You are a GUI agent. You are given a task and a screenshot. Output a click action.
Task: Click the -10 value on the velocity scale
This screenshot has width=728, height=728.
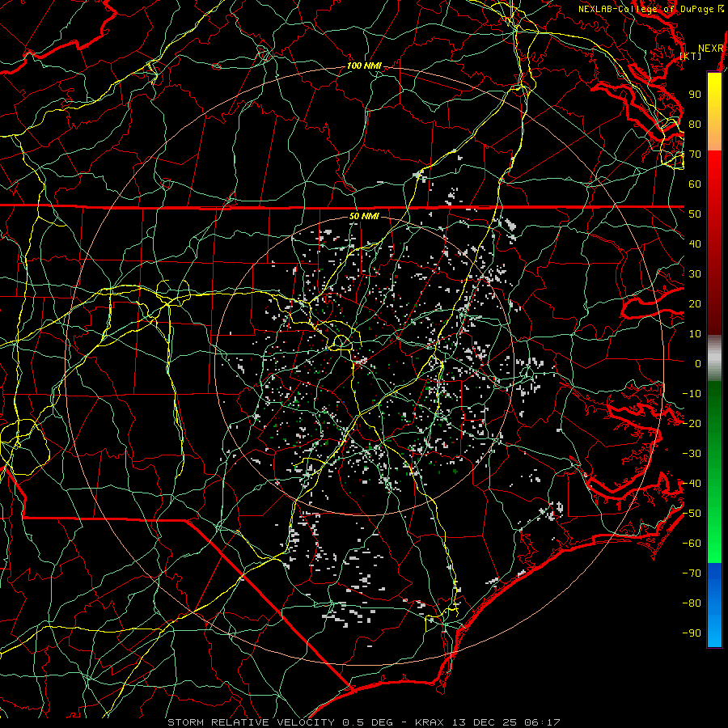[692, 394]
